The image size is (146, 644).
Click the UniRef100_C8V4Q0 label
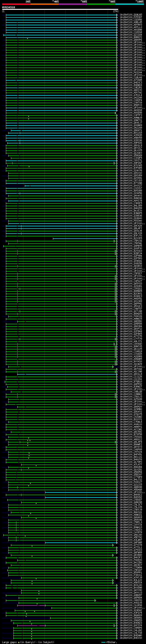coord(131,344)
